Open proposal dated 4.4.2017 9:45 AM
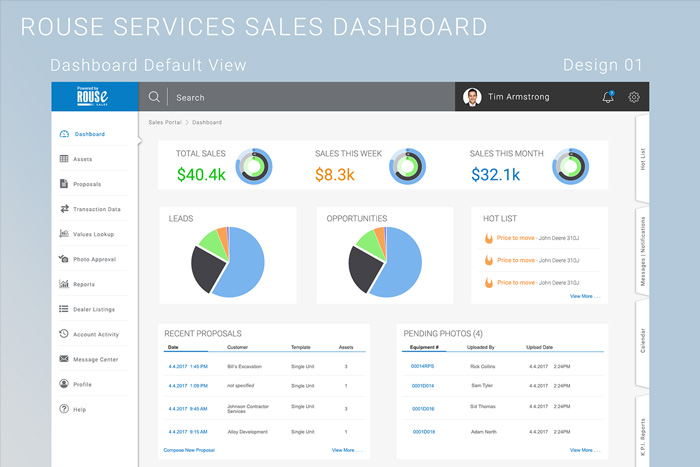The image size is (700, 467). click(188, 409)
